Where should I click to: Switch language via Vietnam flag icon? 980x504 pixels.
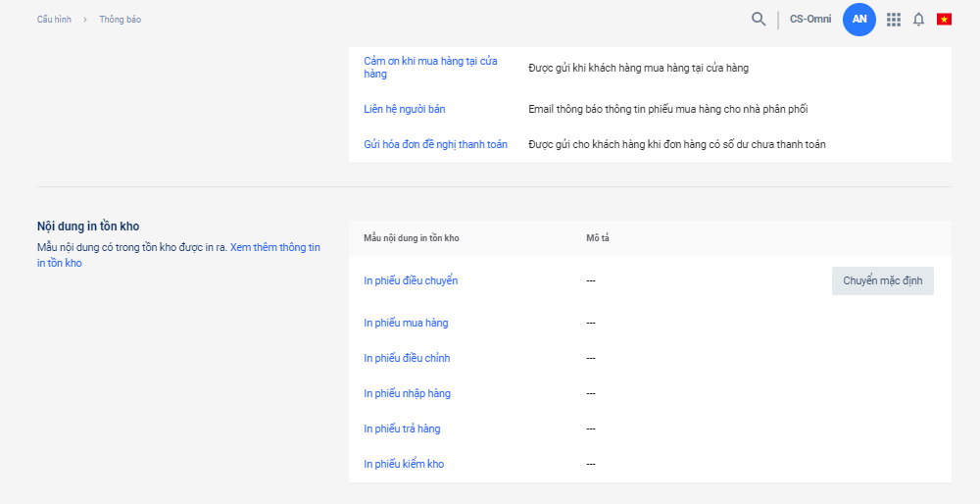click(x=945, y=19)
